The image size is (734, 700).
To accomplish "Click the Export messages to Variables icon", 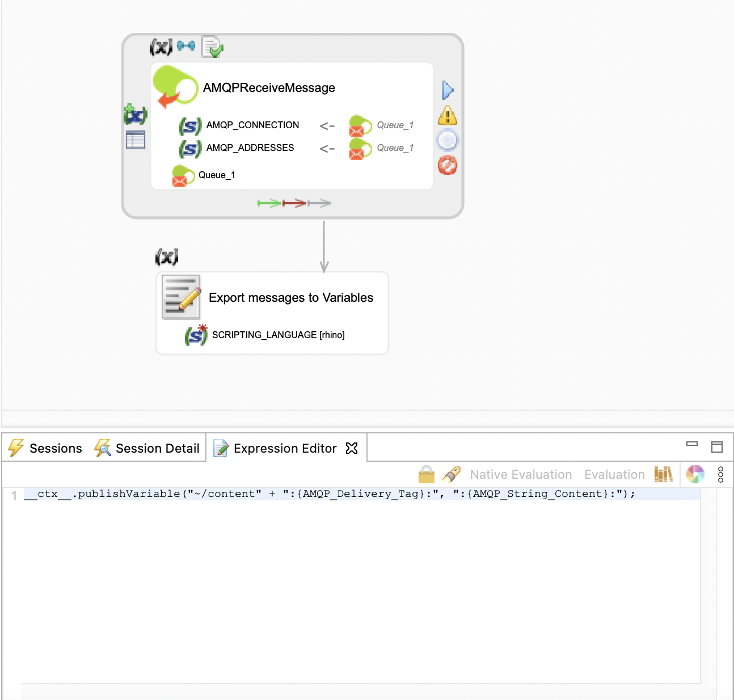I will 182,297.
